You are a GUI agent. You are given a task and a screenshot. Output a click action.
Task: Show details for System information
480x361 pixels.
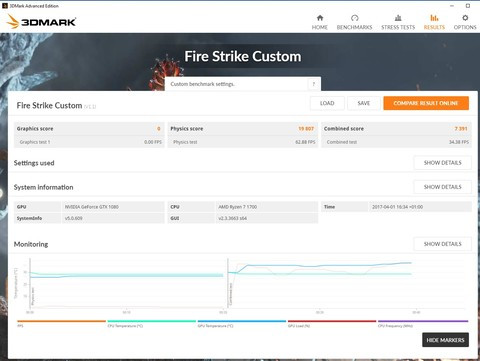pyautogui.click(x=442, y=187)
